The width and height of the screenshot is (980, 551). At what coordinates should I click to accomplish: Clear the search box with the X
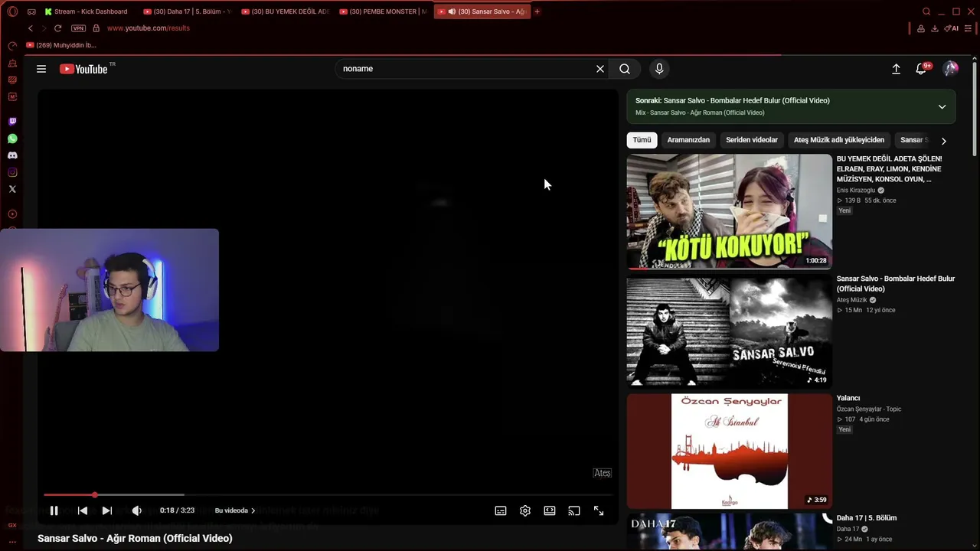point(600,69)
